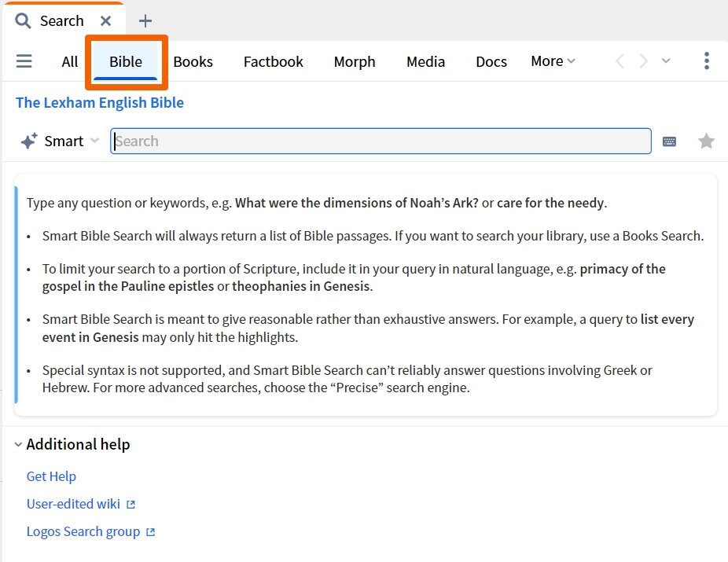Star this search as a favorite
The image size is (728, 562).
(706, 141)
